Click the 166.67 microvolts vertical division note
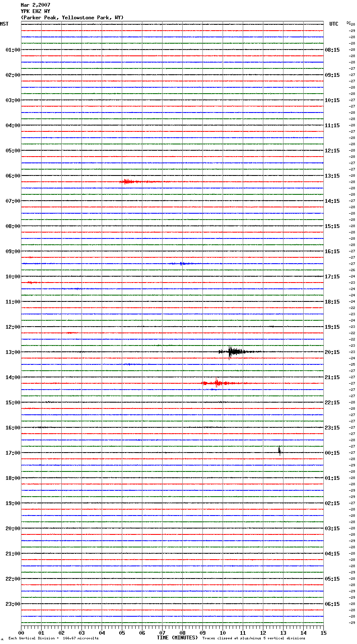This screenshot has width=357, height=644. click(x=53, y=639)
